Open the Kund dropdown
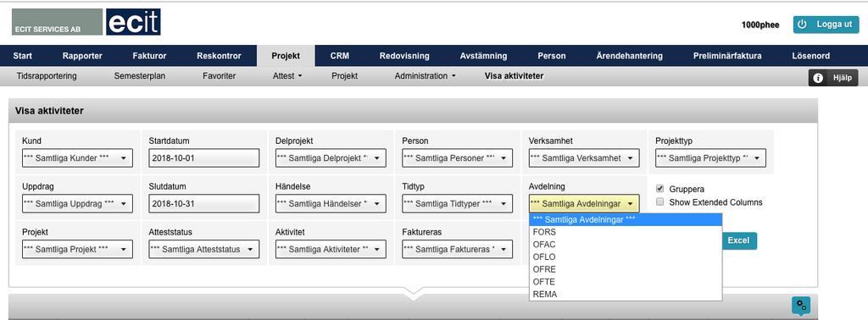 click(x=77, y=158)
